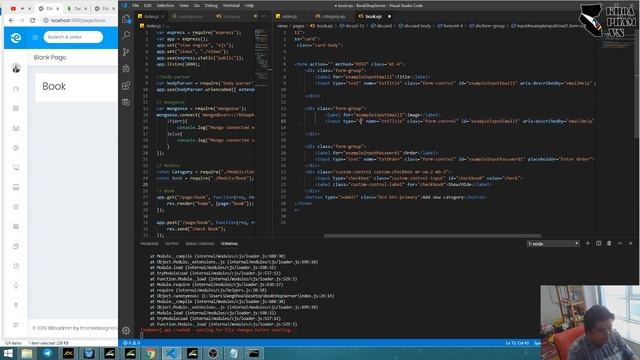Open Telegram from the taskbar

[x=48, y=353]
